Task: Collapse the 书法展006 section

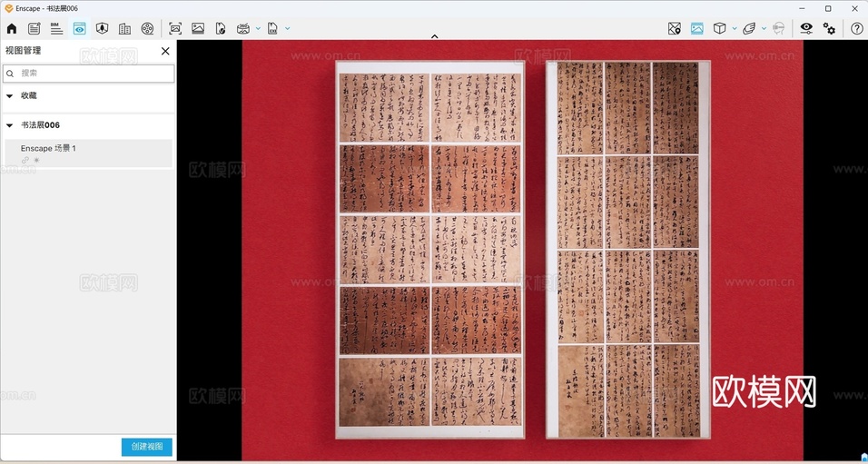Action: click(x=9, y=125)
